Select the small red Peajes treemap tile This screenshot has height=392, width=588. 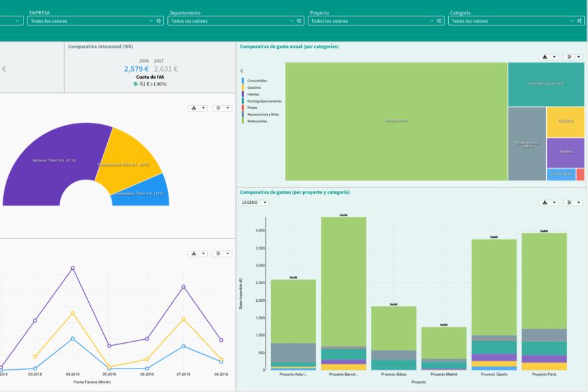click(x=580, y=174)
